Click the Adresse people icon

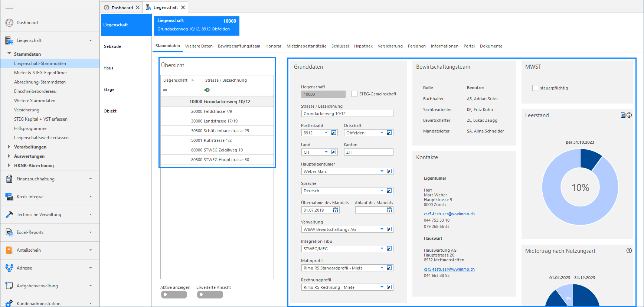click(x=9, y=268)
